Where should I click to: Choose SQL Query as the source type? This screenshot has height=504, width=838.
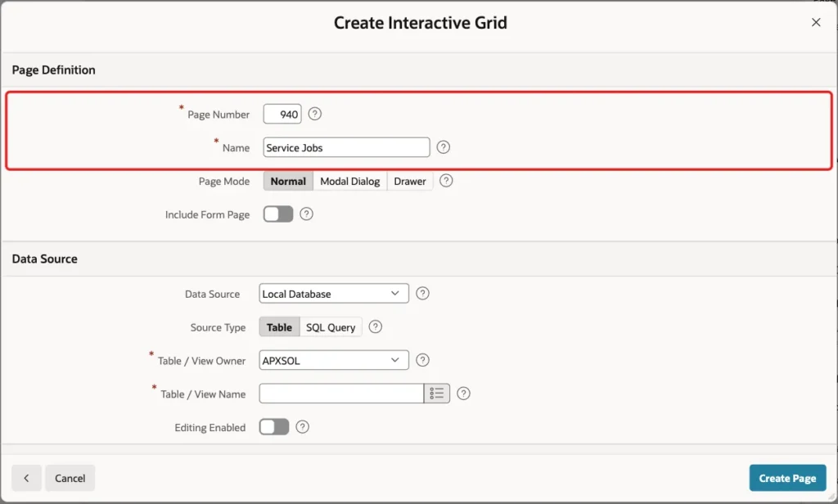(331, 327)
